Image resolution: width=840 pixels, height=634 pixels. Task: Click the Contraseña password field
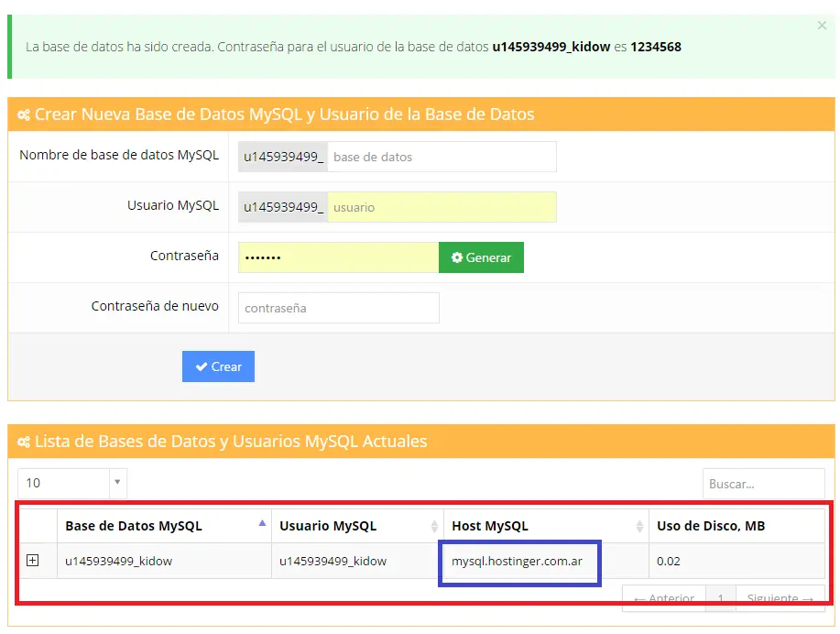[339, 257]
